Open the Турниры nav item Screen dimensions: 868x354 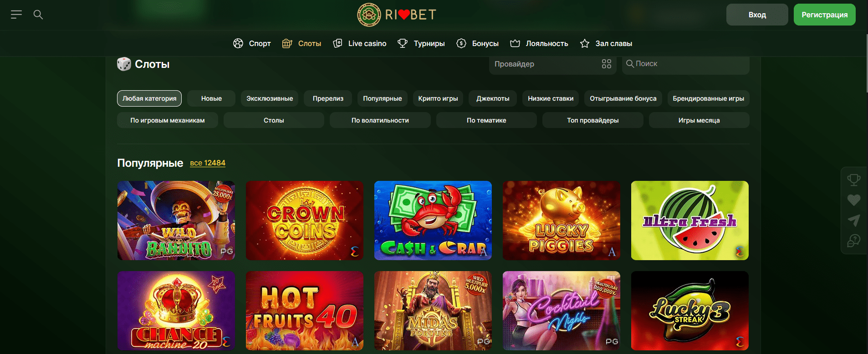point(421,43)
